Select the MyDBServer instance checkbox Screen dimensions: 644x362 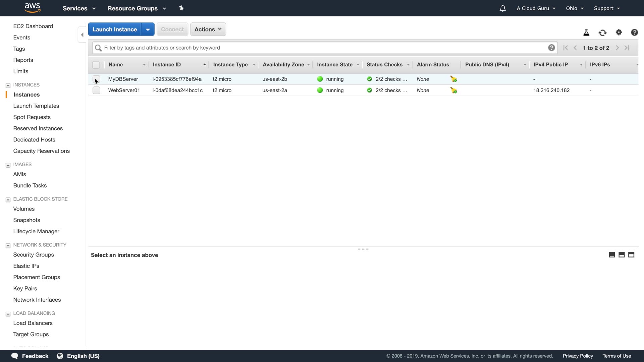coord(96,79)
